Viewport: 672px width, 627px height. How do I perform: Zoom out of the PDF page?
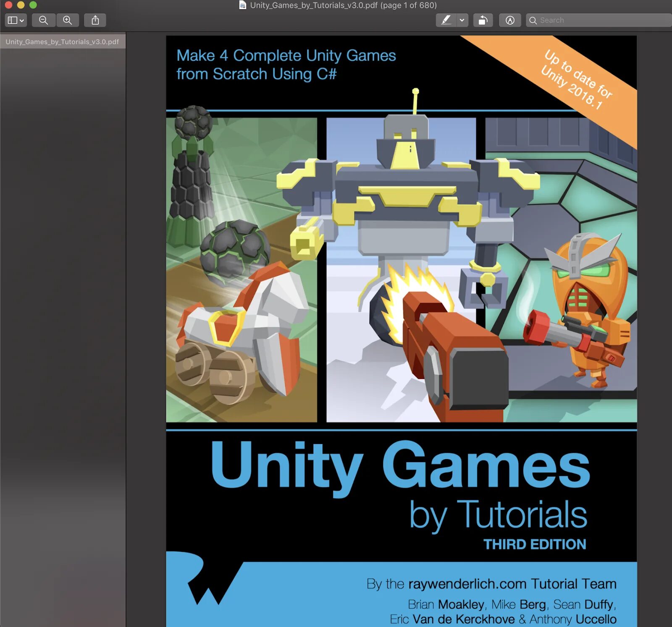[43, 20]
